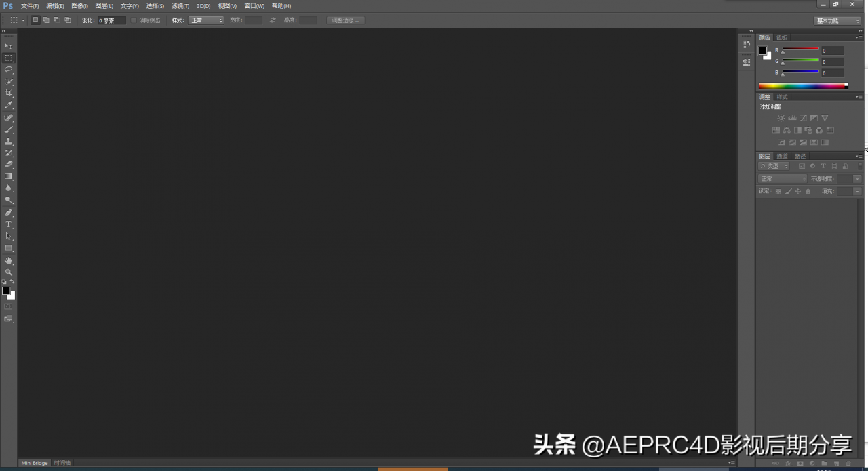Open the 不透明度 opacity dropdown arrow
Viewport: 868px width, 471px height.
coord(857,179)
